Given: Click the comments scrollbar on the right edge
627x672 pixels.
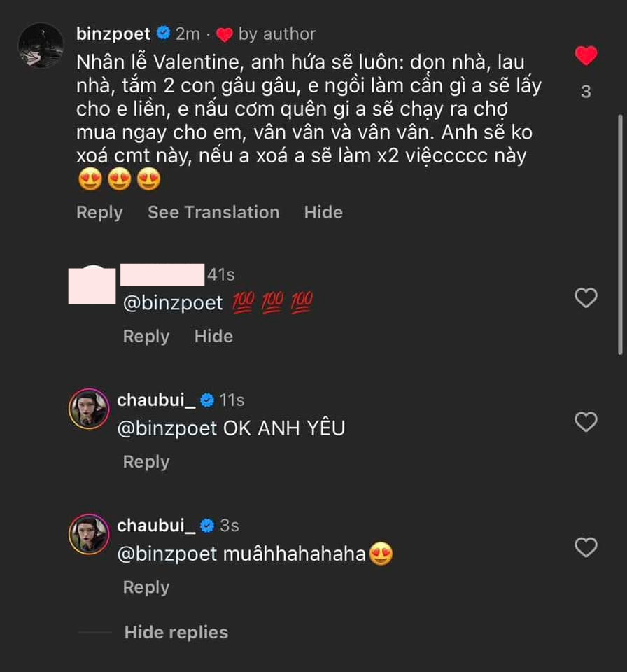Looking at the screenshot, I should 621,231.
